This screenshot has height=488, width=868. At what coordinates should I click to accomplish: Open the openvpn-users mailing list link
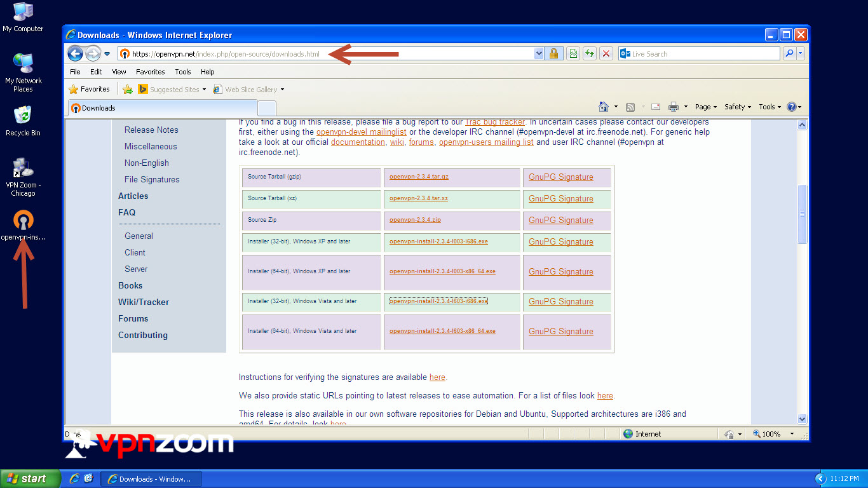pyautogui.click(x=486, y=142)
